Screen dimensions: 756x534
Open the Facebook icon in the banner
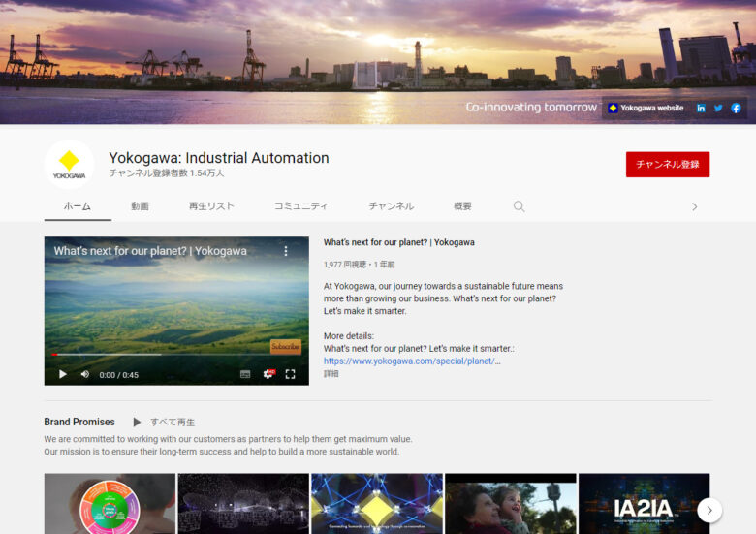coord(736,108)
